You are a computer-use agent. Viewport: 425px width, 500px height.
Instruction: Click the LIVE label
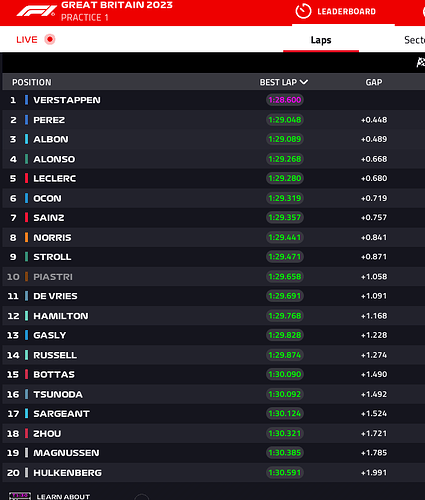[27, 40]
